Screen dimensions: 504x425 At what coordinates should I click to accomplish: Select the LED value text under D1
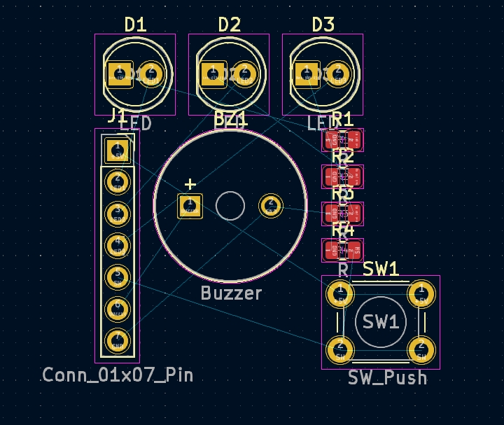pos(136,124)
